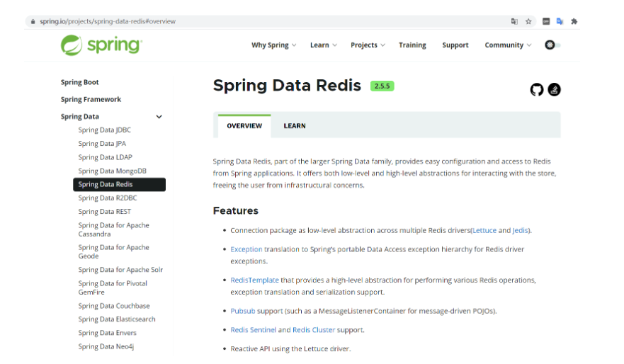Select Spring Data JPA in the sidebar

pyautogui.click(x=102, y=144)
